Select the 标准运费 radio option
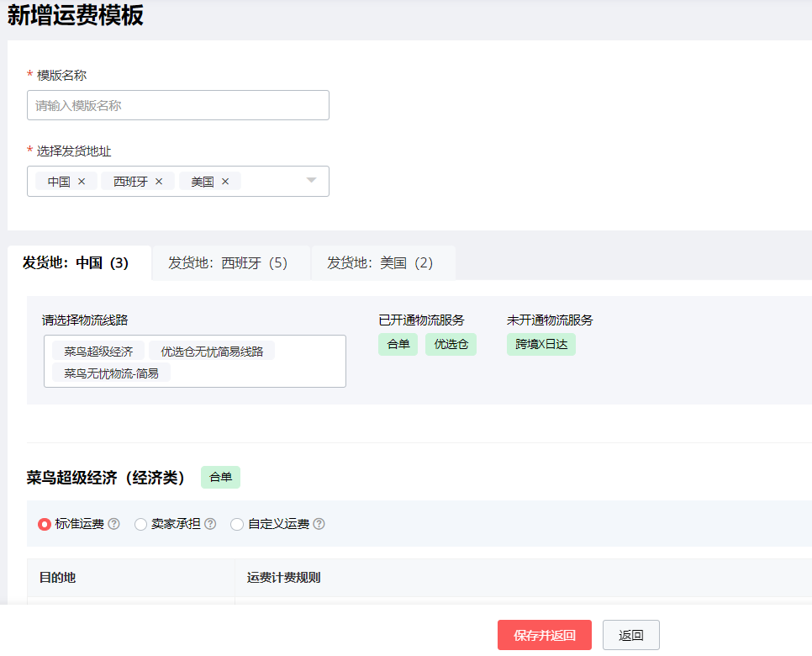 45,524
